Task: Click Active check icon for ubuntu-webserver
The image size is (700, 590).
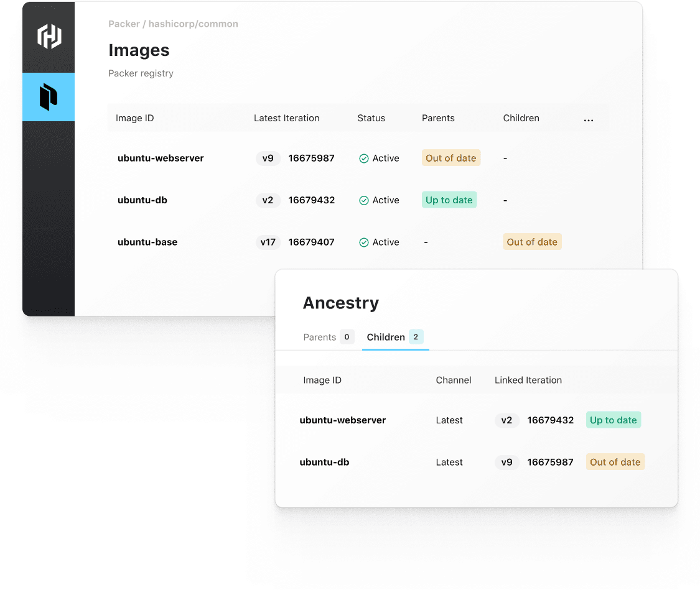Action: point(364,159)
